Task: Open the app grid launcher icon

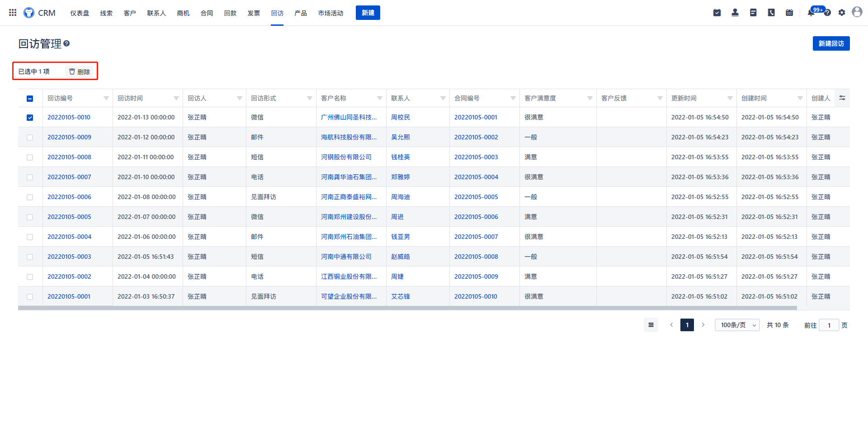Action: (x=13, y=13)
